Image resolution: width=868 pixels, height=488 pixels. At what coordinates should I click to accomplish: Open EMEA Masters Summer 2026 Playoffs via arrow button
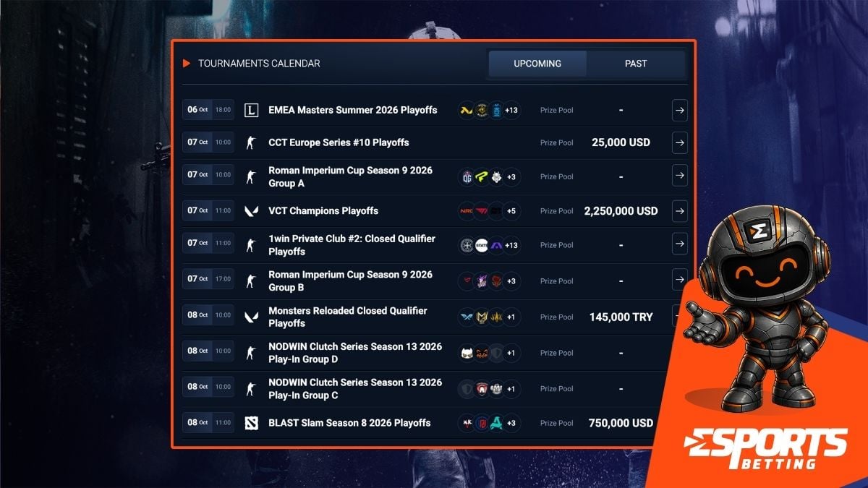coord(679,111)
